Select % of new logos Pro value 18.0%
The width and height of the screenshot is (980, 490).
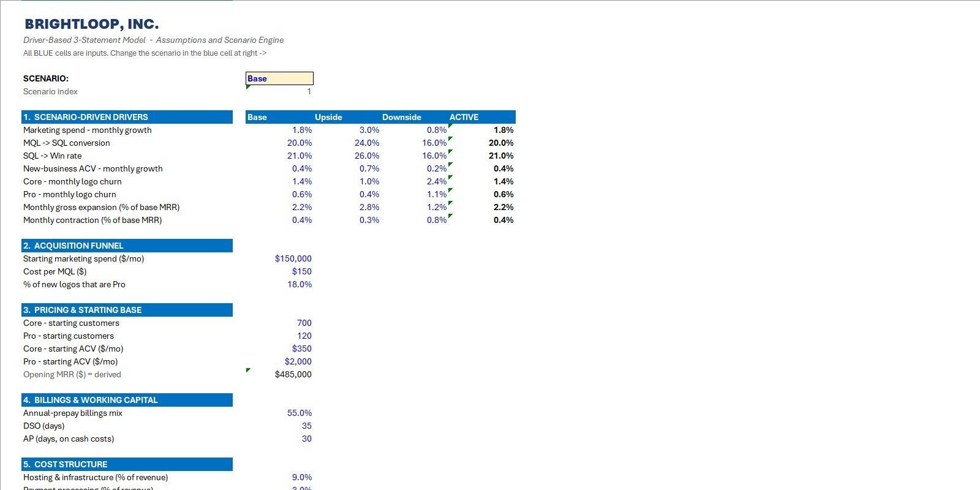[300, 284]
